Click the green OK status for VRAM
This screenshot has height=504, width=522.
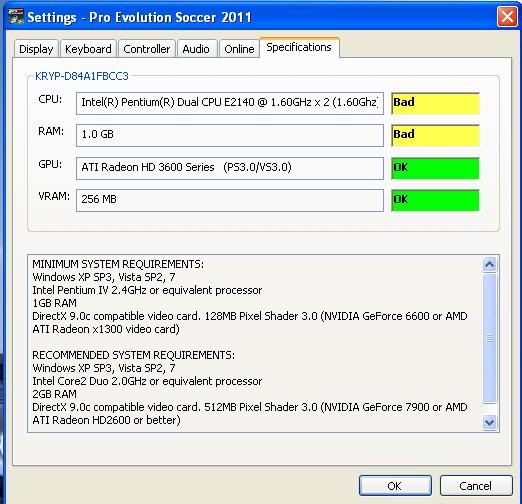point(435,200)
